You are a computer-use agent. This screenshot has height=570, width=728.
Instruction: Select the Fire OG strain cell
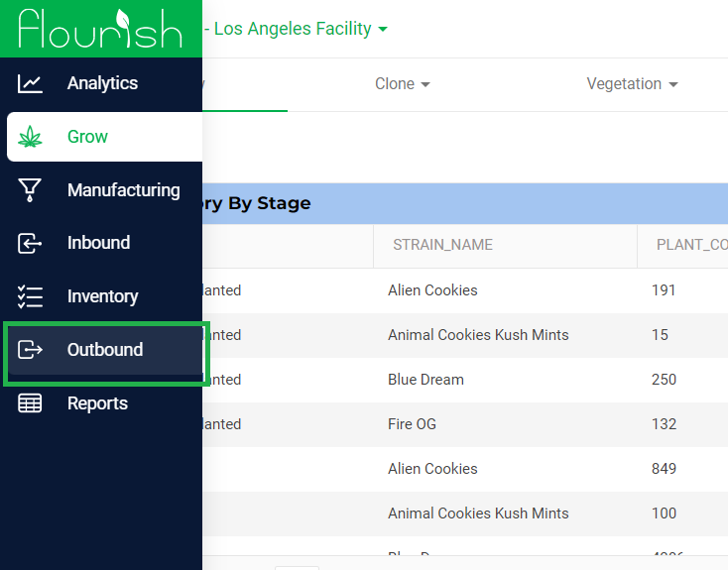coord(412,424)
